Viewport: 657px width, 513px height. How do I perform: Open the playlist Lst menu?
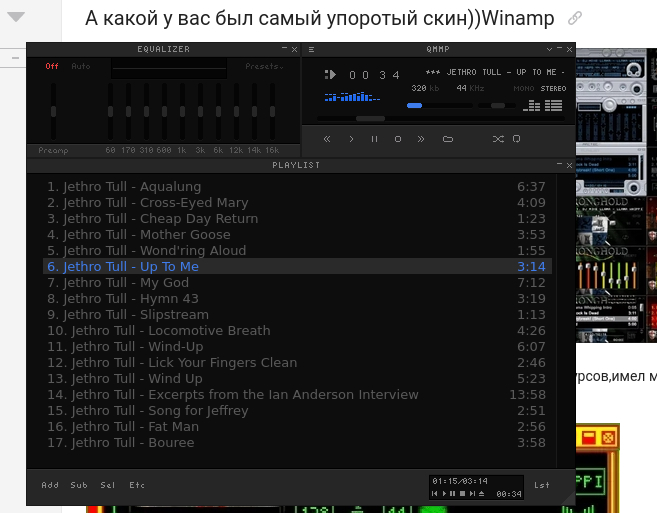[x=542, y=485]
